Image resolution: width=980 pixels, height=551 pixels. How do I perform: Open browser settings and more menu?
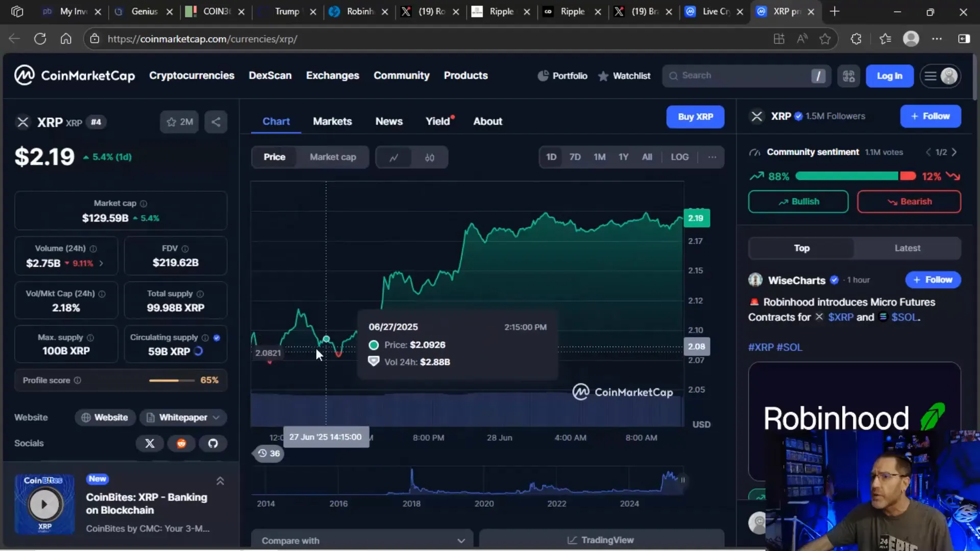[937, 39]
